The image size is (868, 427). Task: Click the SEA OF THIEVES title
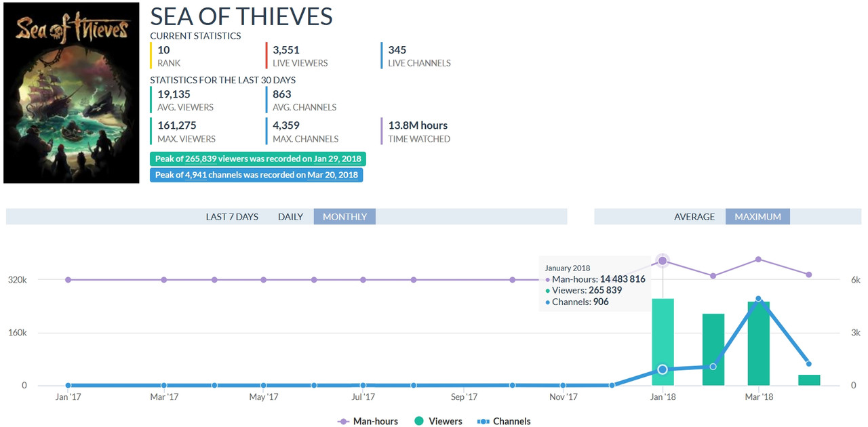point(241,16)
